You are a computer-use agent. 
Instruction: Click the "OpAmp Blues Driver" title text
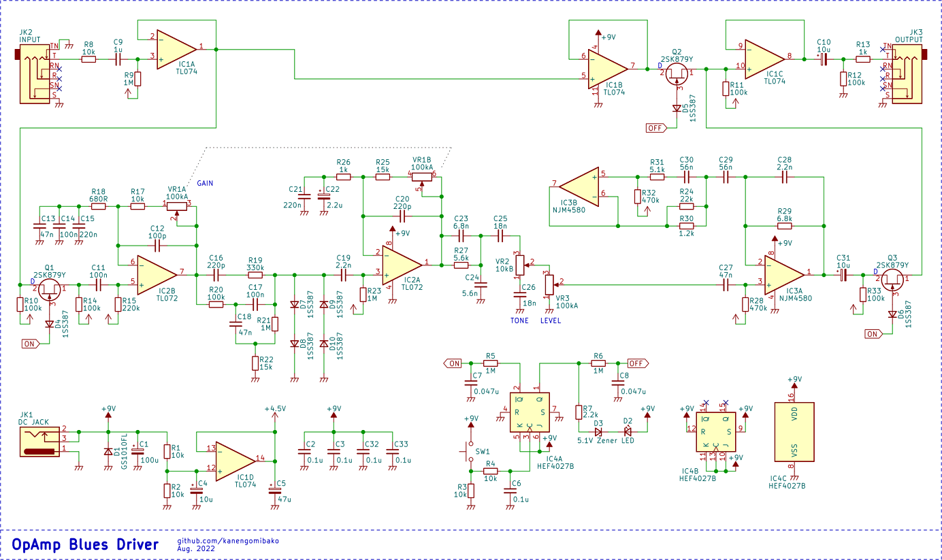[x=85, y=544]
